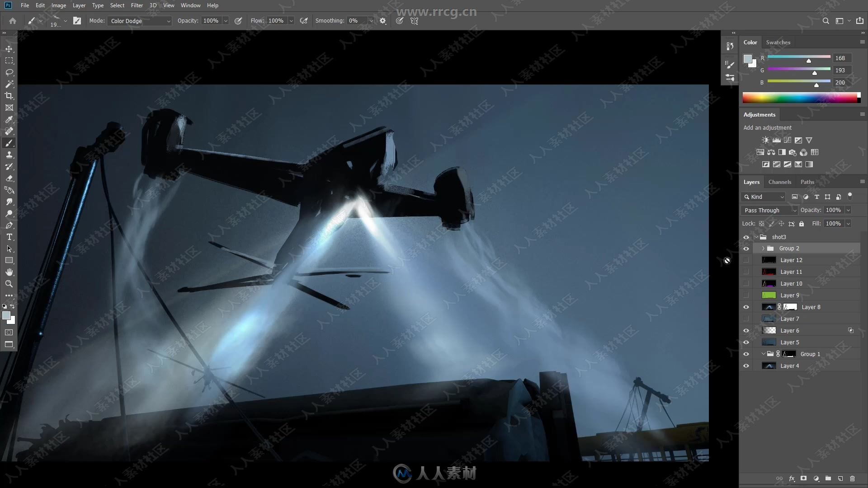Open the layer filter Kind dropdown

(x=764, y=197)
